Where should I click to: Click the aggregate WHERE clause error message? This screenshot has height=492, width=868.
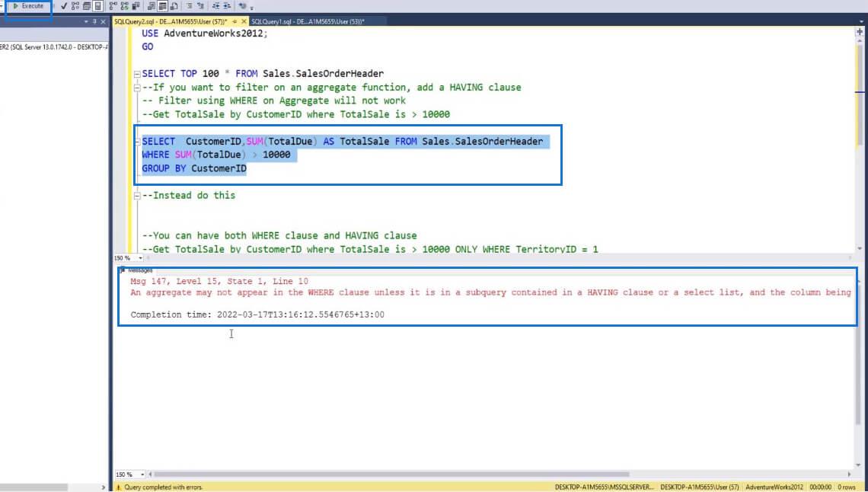point(490,292)
